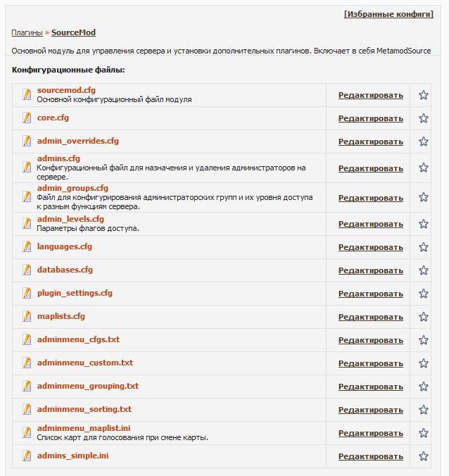Click the SourceMod breadcrumb title
449x476 pixels.
[x=73, y=32]
